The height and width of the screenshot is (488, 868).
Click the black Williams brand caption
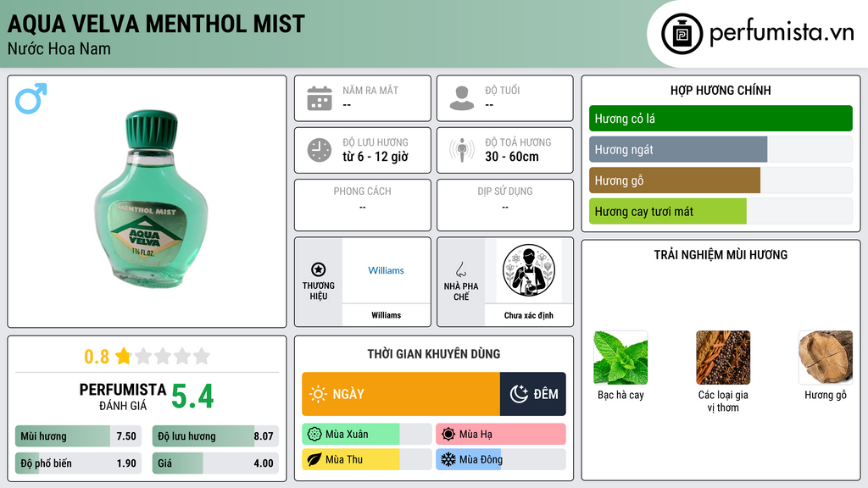point(386,315)
